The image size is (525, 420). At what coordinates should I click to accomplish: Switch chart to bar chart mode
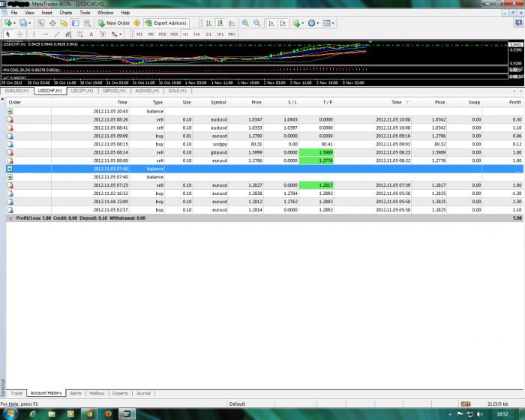pyautogui.click(x=209, y=23)
